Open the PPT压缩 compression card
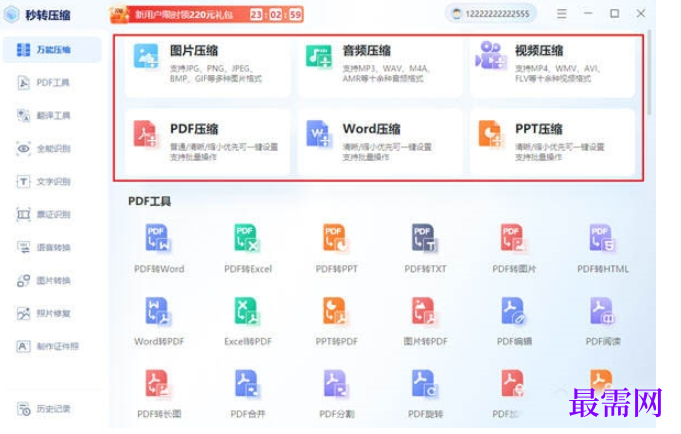The image size is (681, 434). click(552, 142)
